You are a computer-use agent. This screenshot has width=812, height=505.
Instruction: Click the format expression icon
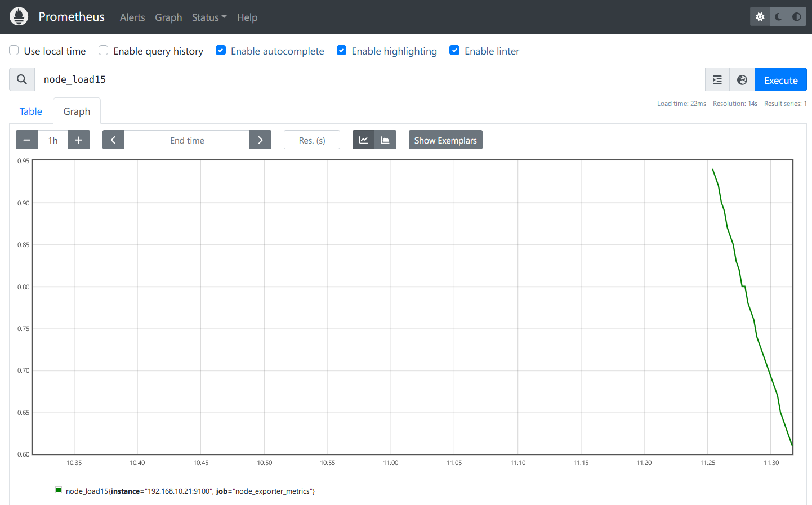[x=717, y=80]
